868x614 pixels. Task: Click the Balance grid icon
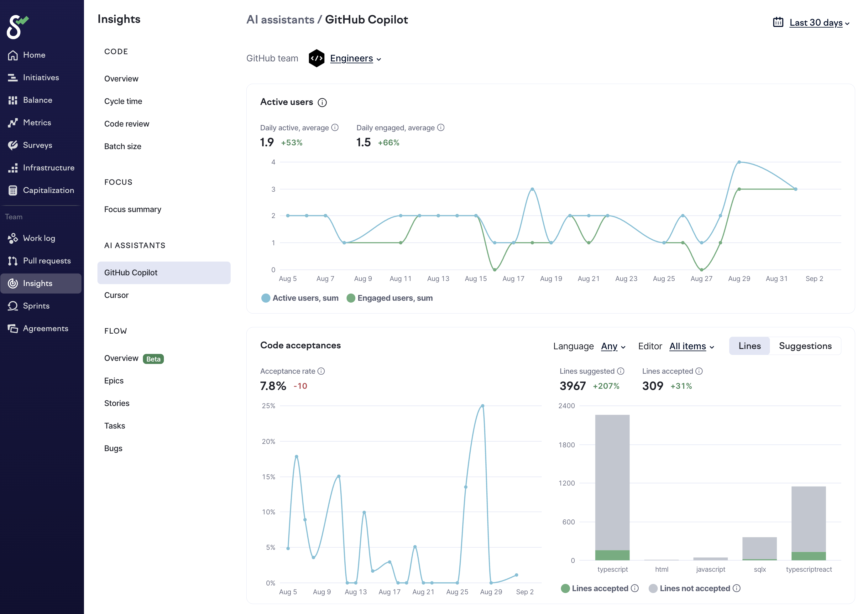pyautogui.click(x=13, y=100)
